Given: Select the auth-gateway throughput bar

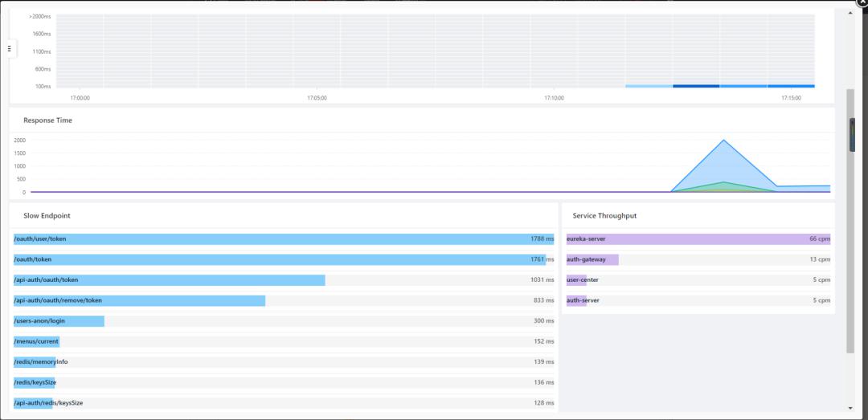Looking at the screenshot, I should 592,259.
